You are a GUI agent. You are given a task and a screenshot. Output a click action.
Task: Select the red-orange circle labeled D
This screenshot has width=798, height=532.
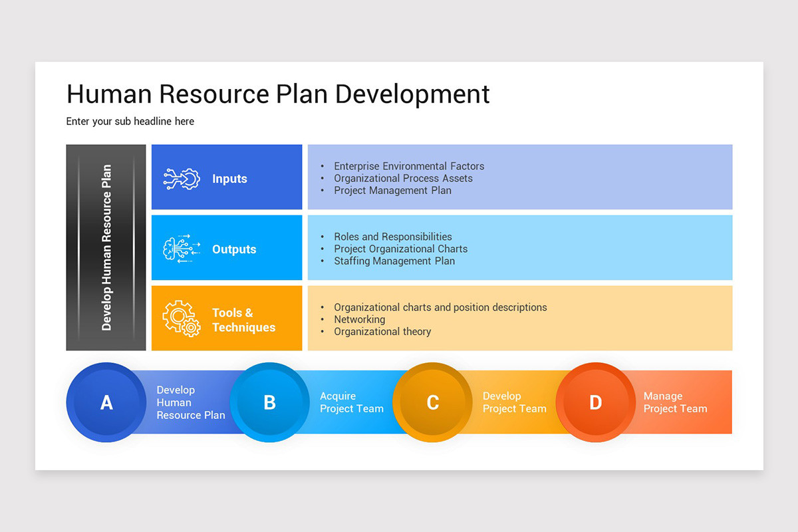(595, 402)
